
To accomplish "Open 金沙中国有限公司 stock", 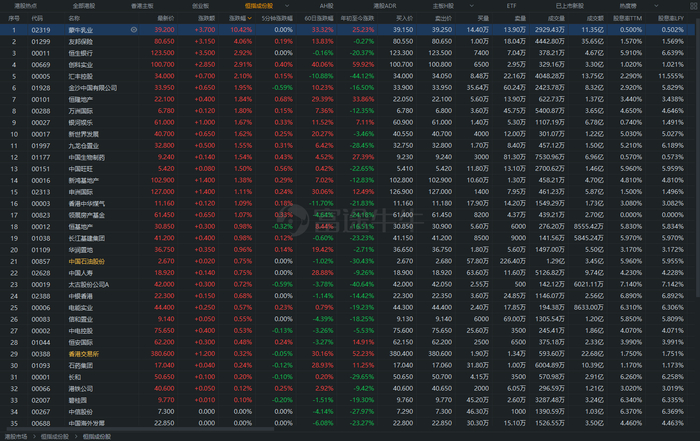I will click(92, 88).
